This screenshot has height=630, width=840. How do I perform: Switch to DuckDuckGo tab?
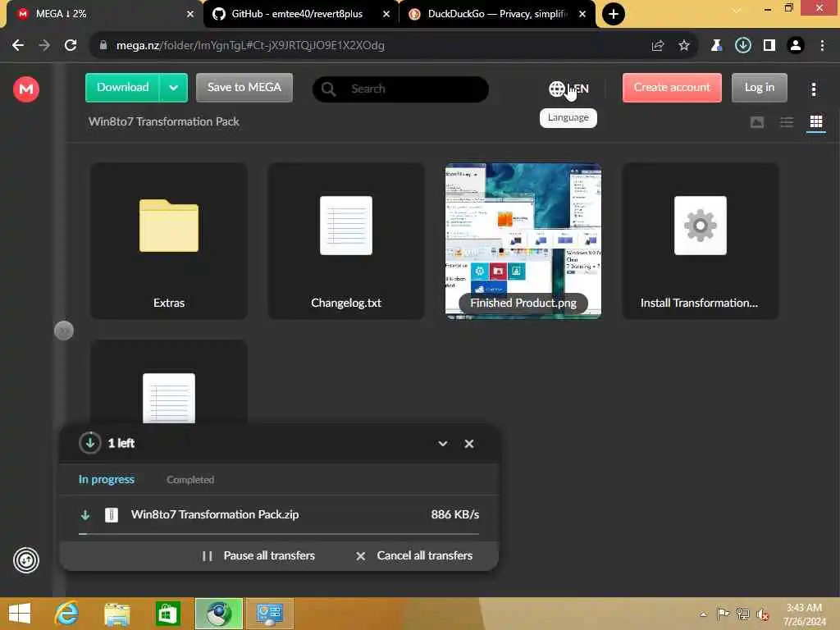point(496,14)
